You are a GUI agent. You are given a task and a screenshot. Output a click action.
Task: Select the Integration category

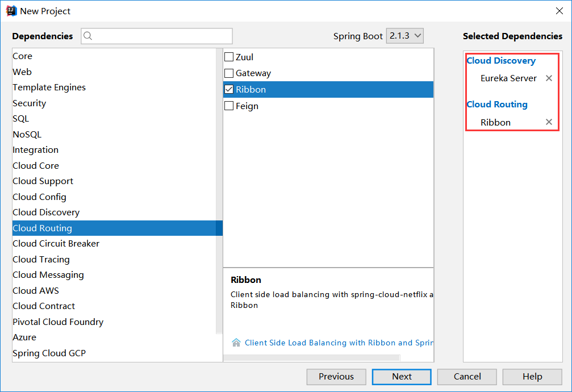[x=114, y=150]
